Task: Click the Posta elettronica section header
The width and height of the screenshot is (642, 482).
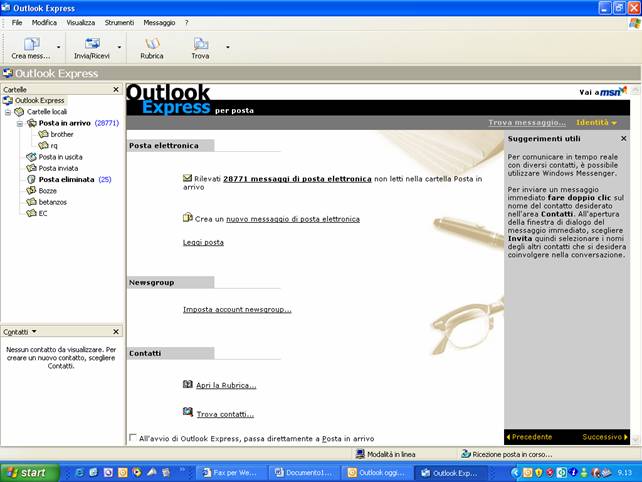Action: point(170,145)
